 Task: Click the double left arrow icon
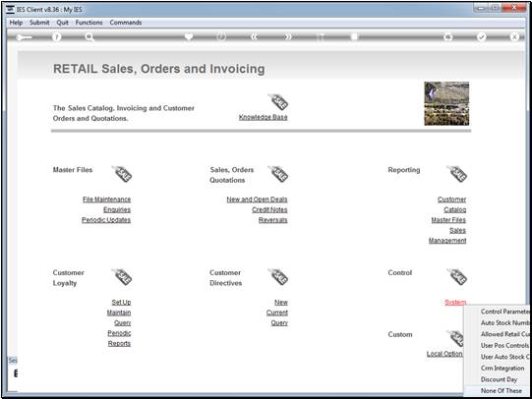pyautogui.click(x=254, y=36)
